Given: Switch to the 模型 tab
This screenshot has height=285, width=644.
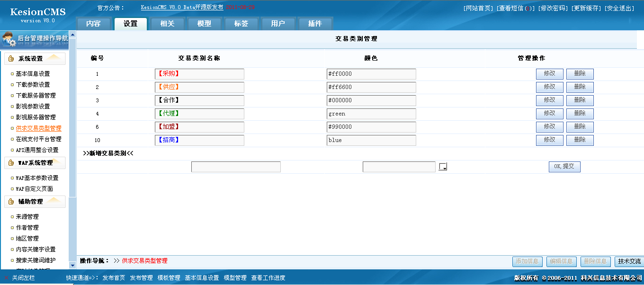Looking at the screenshot, I should [x=204, y=24].
